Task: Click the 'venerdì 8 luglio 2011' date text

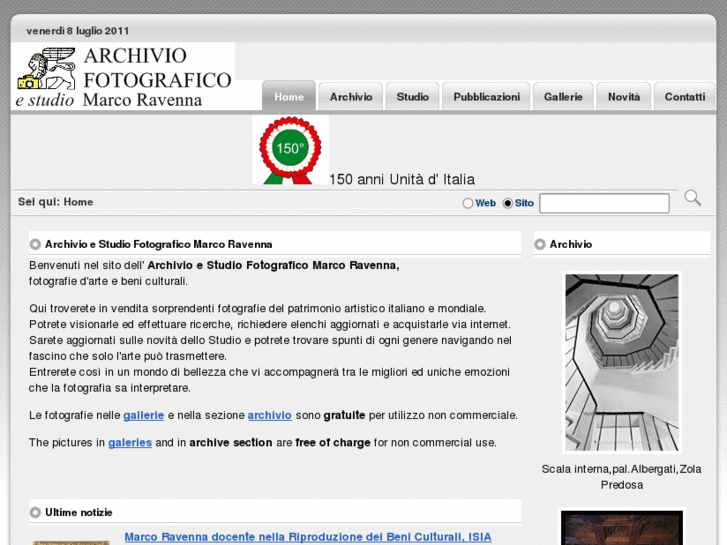Action: (77, 31)
